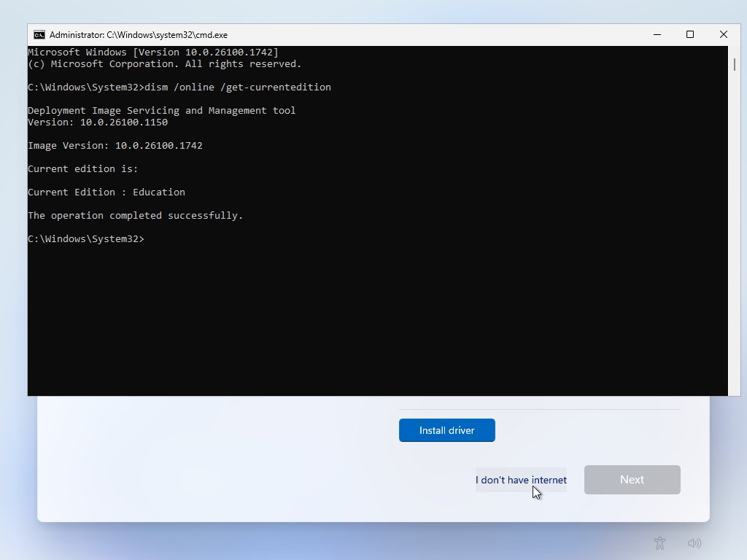747x560 pixels.
Task: Click the "Current Edition : Education" line
Action: click(107, 192)
